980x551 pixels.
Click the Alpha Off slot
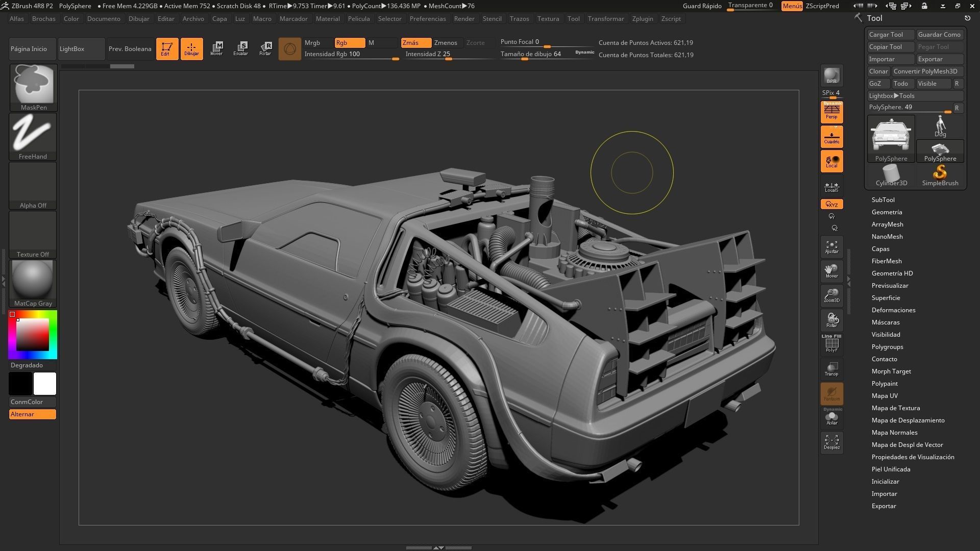point(33,186)
